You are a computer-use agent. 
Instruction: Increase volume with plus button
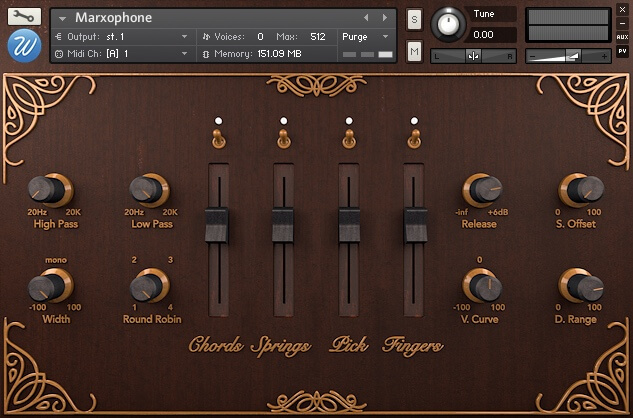(604, 57)
